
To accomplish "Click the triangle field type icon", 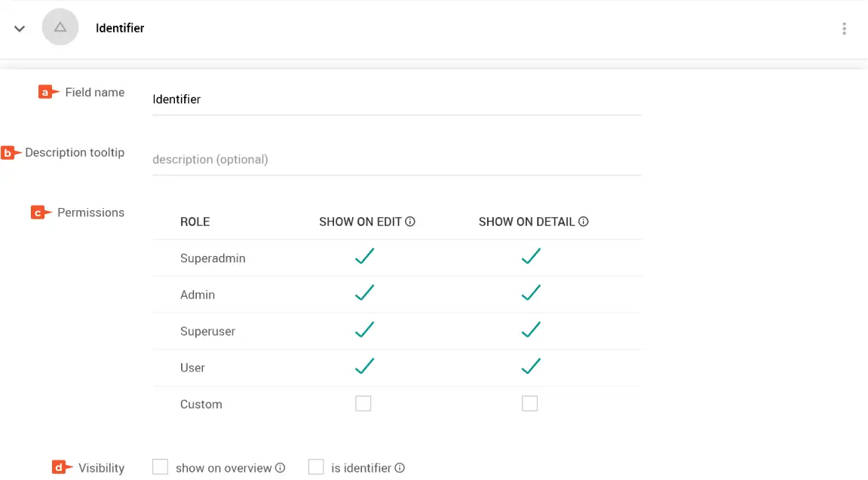I will click(x=60, y=28).
